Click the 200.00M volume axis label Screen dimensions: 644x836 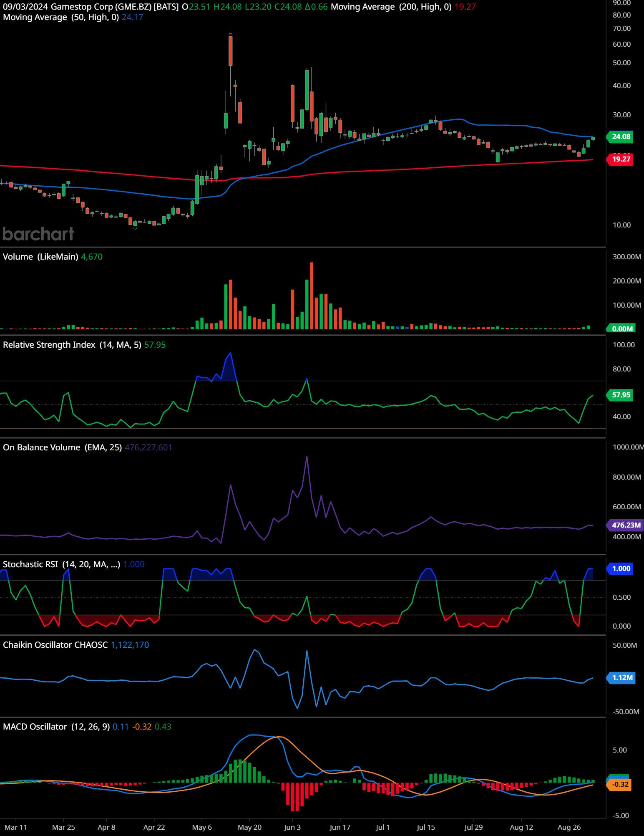627,281
